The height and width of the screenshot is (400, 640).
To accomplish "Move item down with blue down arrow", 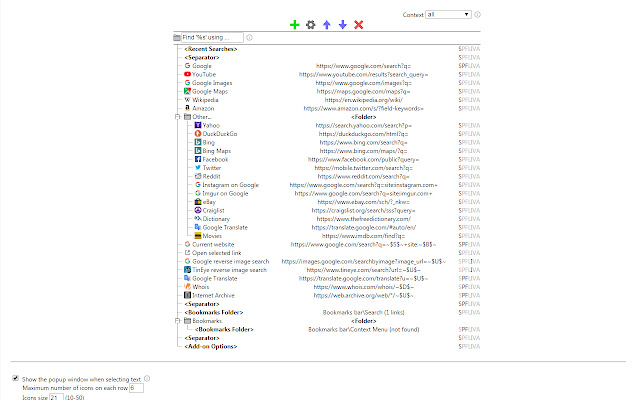I will 342,25.
